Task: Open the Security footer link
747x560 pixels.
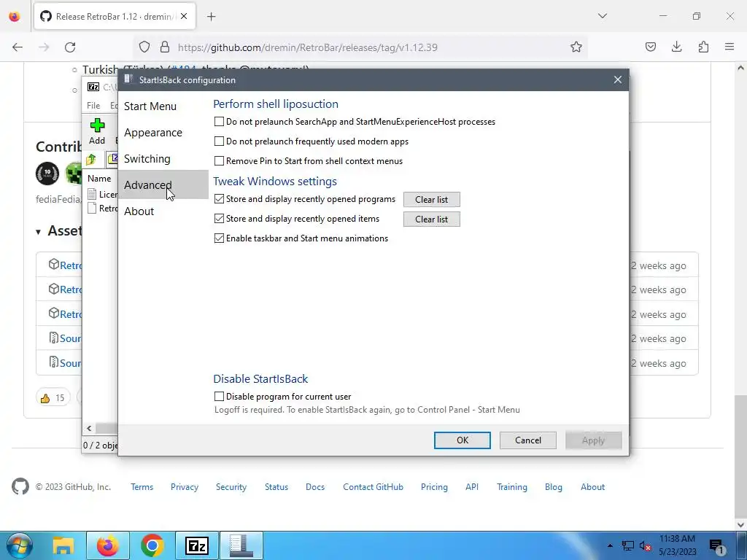Action: pos(231,486)
